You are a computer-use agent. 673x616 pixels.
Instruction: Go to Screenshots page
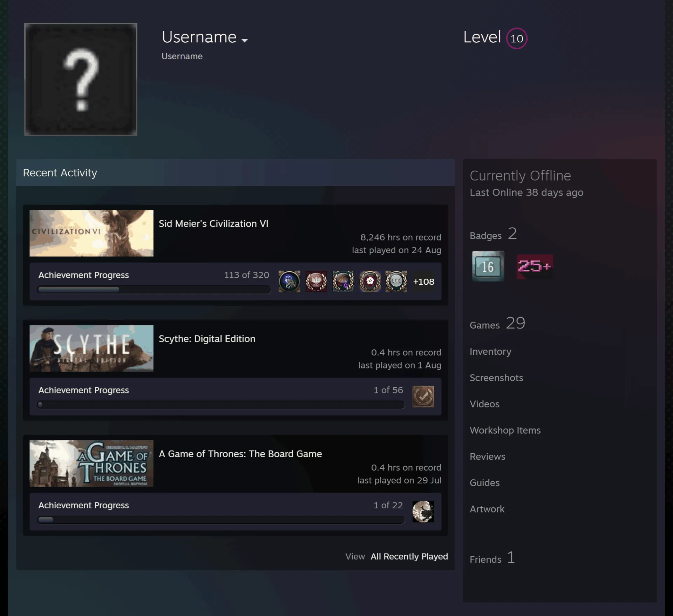coord(496,378)
